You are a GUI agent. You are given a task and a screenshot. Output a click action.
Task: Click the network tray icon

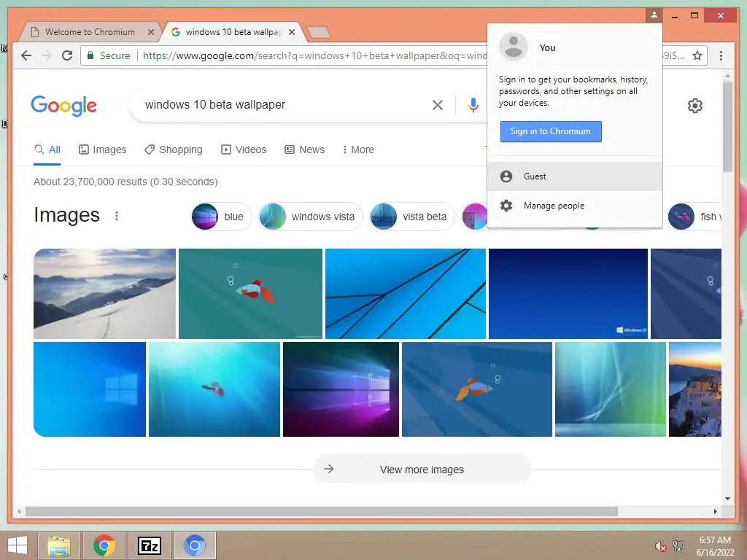pos(678,545)
